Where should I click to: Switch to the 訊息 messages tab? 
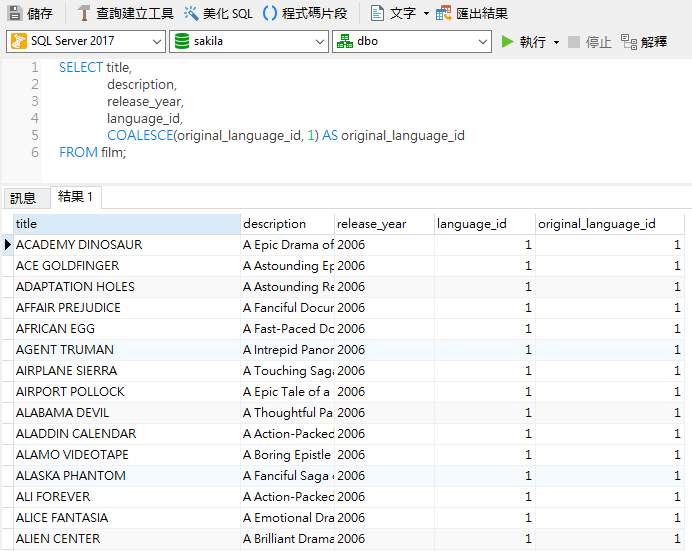coord(23,198)
